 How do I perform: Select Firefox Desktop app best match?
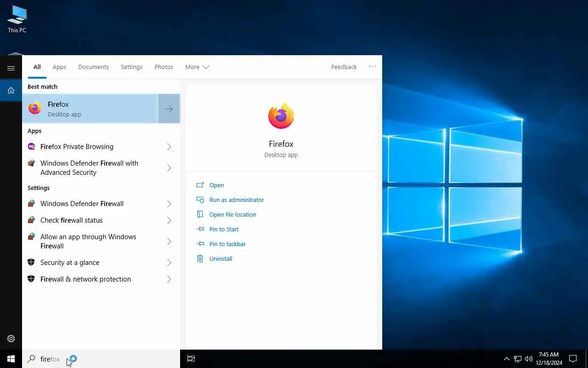[90, 109]
